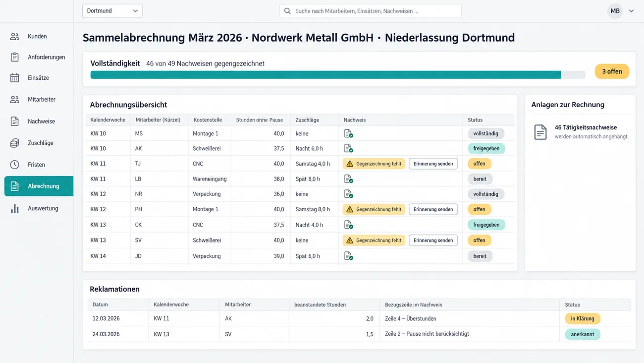Image resolution: width=644 pixels, height=363 pixels.
Task: Click the search magnifier icon
Action: coord(287,11)
